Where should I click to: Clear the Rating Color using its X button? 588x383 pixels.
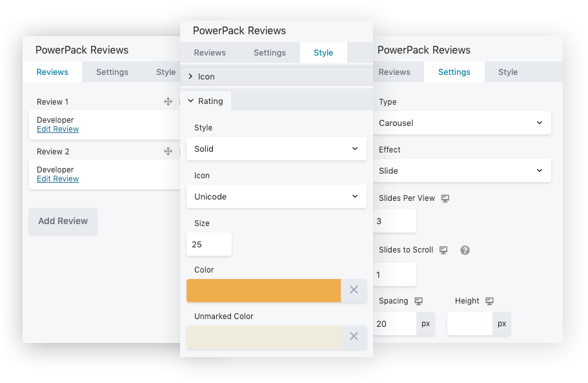coord(354,290)
